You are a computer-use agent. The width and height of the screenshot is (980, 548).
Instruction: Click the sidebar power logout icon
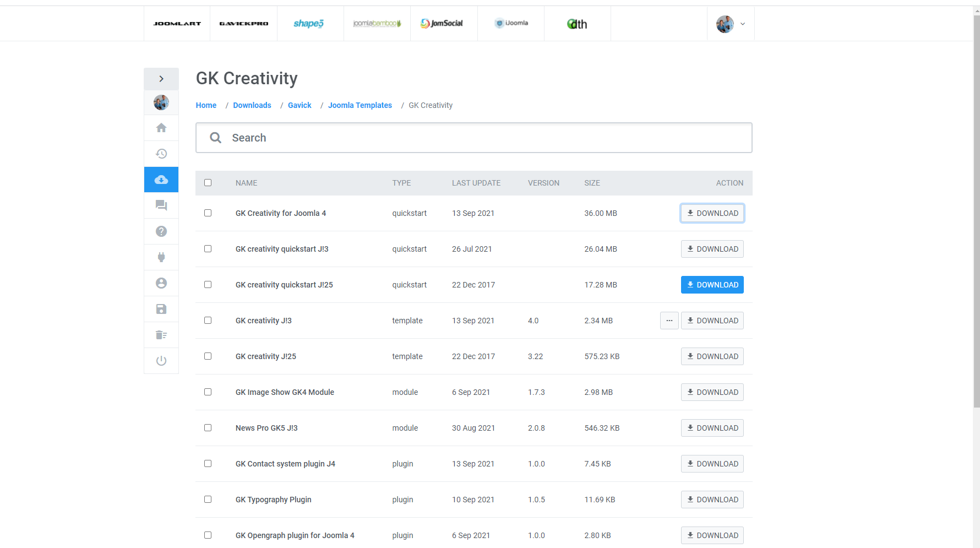[161, 361]
